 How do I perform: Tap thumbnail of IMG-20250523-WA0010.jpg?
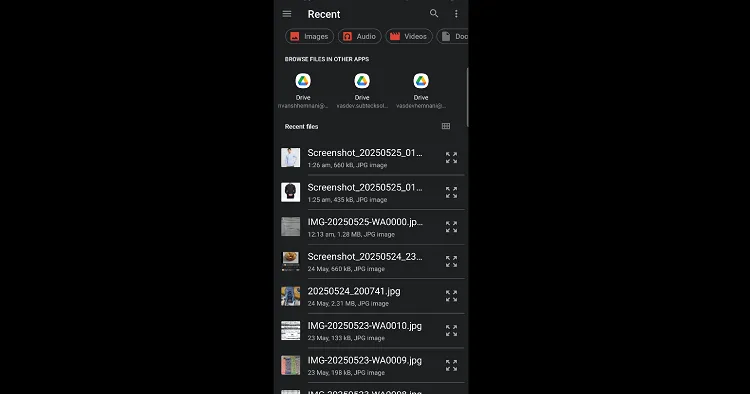click(290, 330)
